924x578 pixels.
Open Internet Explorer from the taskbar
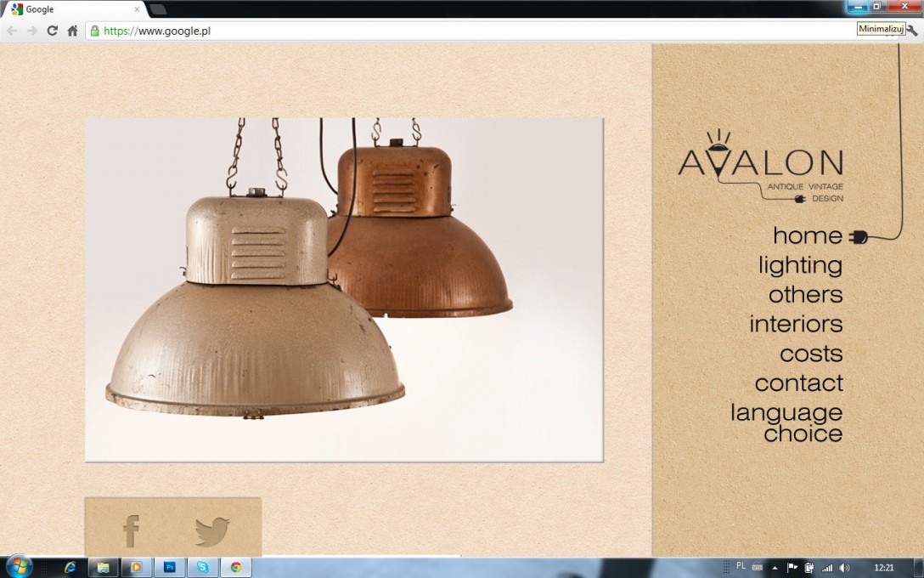coord(70,567)
